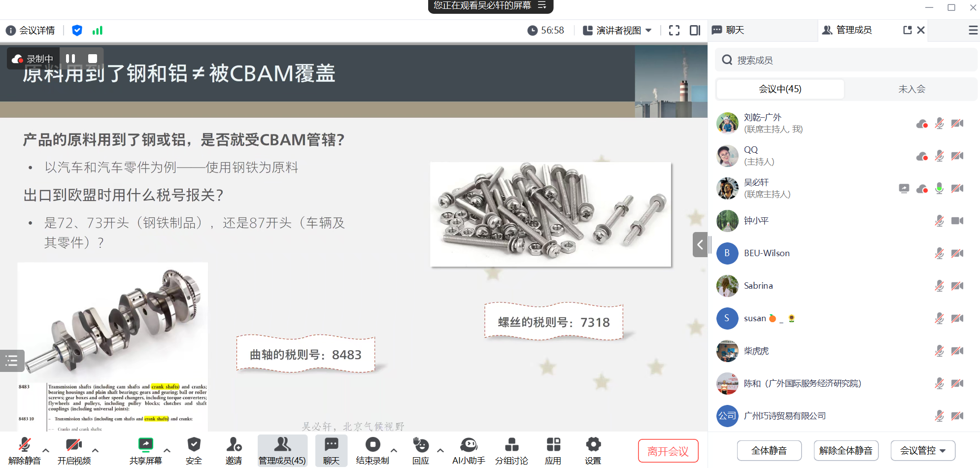The image size is (980, 468).
Task: Open 设置 settings gear icon
Action: 593,446
